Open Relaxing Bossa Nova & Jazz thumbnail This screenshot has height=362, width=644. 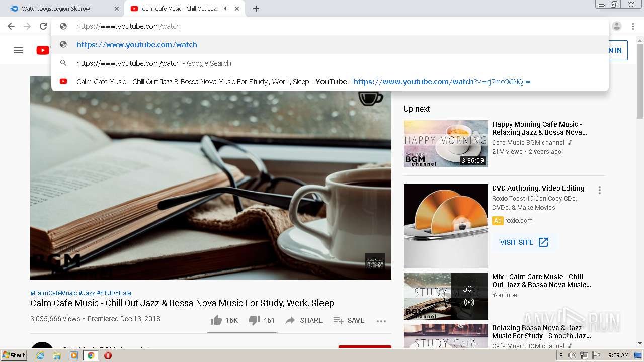pos(446,336)
